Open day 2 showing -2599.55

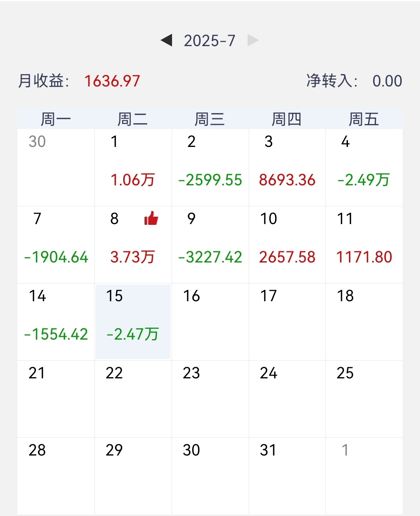[x=210, y=167]
